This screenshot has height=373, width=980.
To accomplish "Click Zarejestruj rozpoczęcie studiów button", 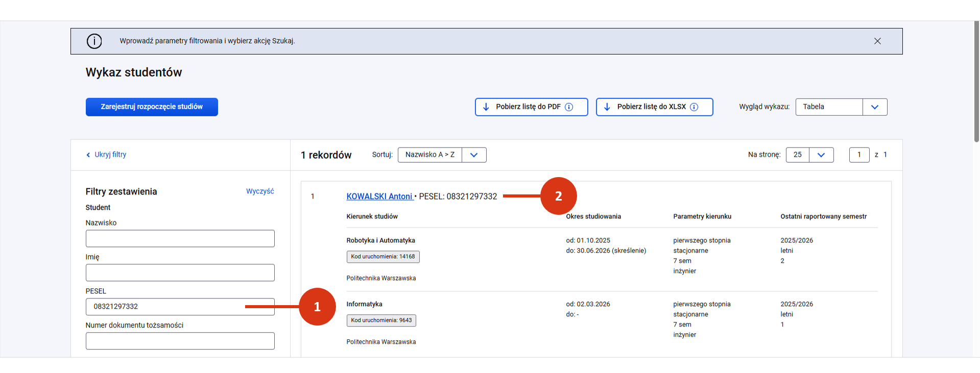I will pos(152,107).
